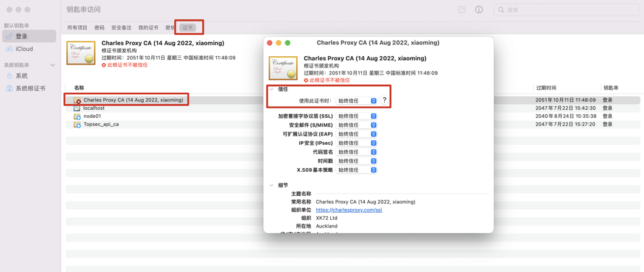The width and height of the screenshot is (644, 272).
Task: Click the Topsec_api_ca certificate icon
Action: coord(77,125)
